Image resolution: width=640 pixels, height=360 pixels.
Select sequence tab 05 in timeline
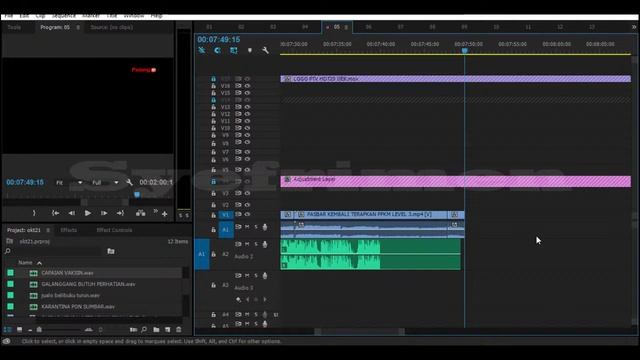(337, 27)
